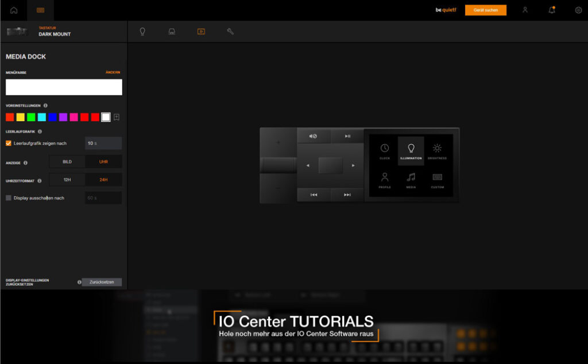Click the volume wheel on dock
Image resolution: width=588 pixels, height=364 pixels.
coord(278,165)
